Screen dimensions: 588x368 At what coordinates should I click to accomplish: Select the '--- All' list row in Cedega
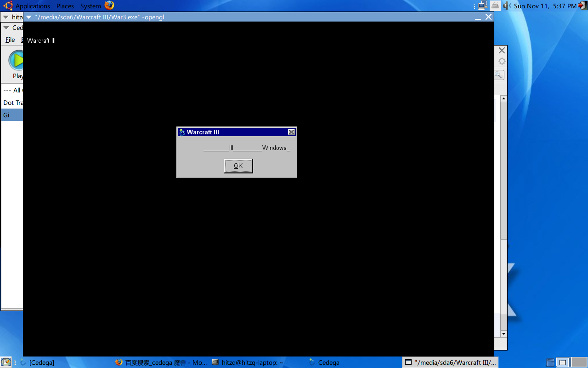pyautogui.click(x=12, y=90)
